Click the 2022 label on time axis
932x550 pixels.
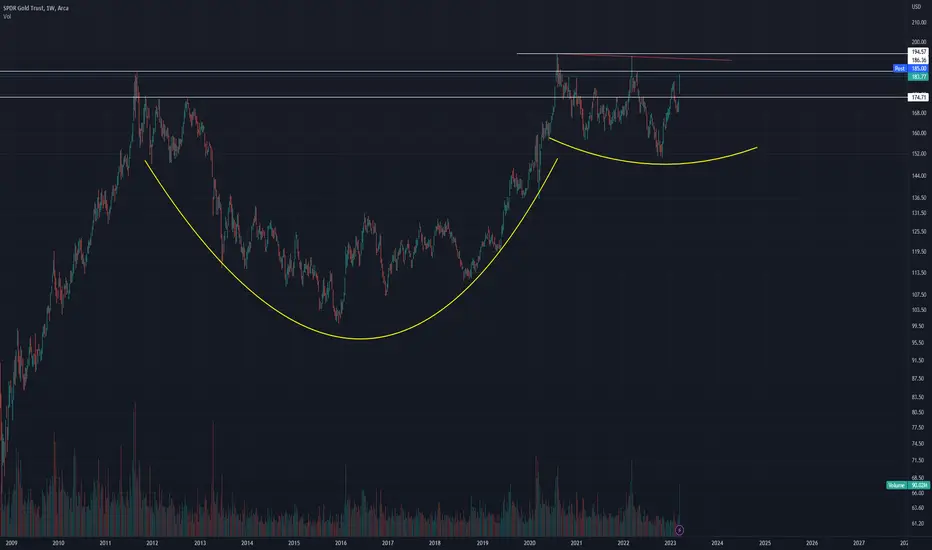click(x=623, y=543)
